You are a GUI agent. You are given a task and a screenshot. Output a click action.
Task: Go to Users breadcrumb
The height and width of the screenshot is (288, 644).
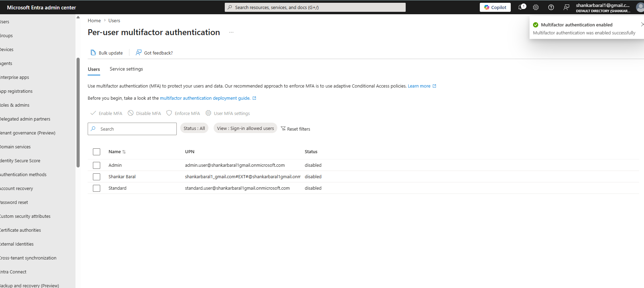pyautogui.click(x=114, y=20)
